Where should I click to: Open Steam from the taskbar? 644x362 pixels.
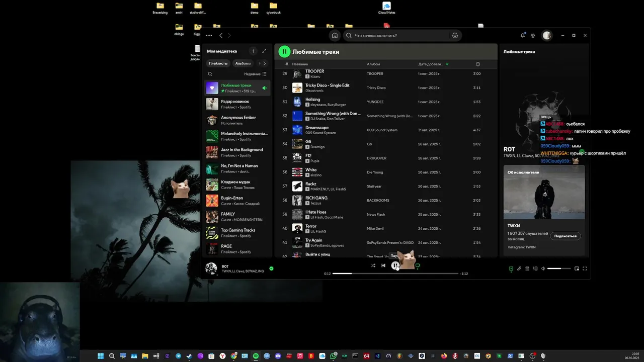point(189,356)
